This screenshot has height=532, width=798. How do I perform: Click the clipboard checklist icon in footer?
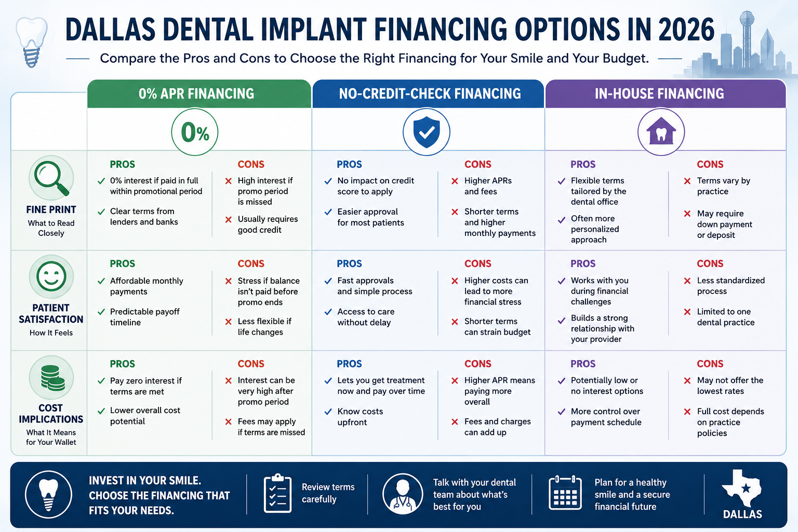point(277,493)
